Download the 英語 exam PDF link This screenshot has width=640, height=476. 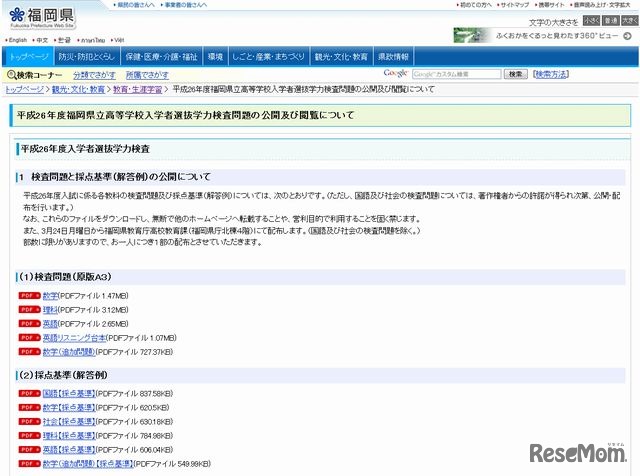pos(50,324)
